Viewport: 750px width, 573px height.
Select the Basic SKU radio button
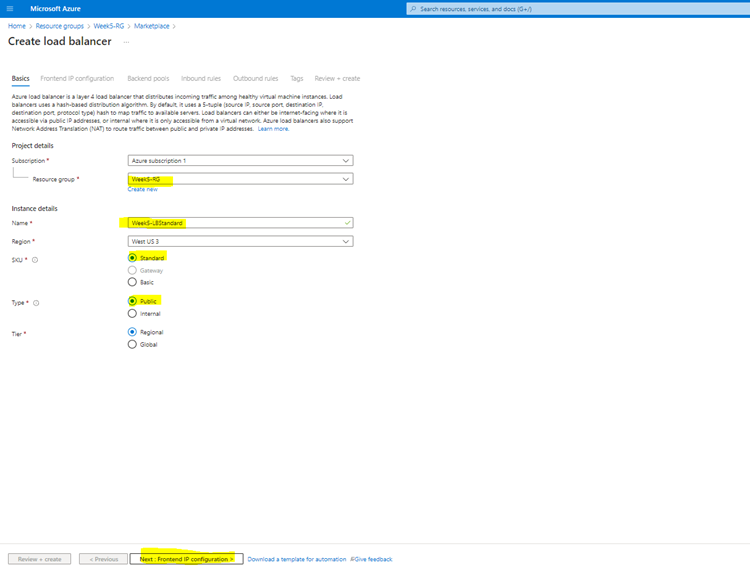coord(132,282)
